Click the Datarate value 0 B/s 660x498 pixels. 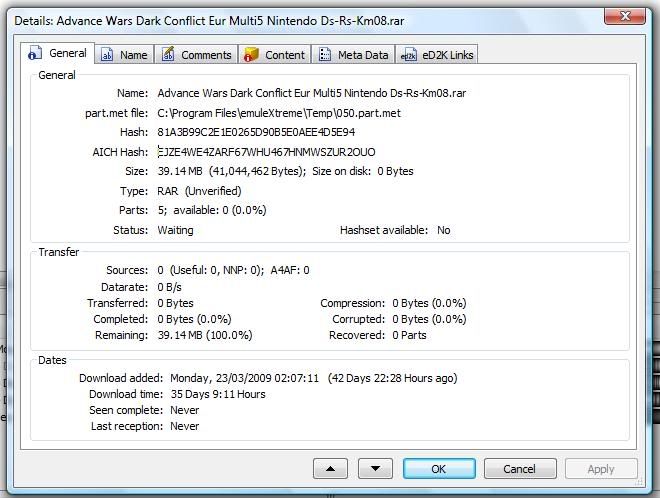click(x=169, y=287)
